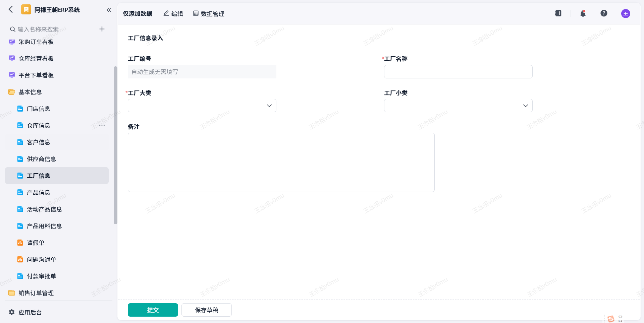Click the plus icon to add new

(x=102, y=29)
